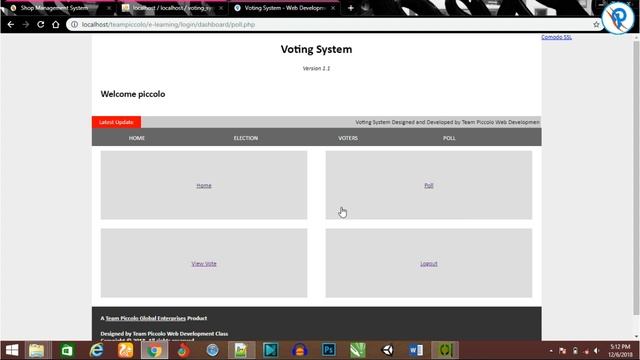Viewport: 640px width, 360px height.
Task: Open the green Store app in taskbar
Action: click(67, 350)
